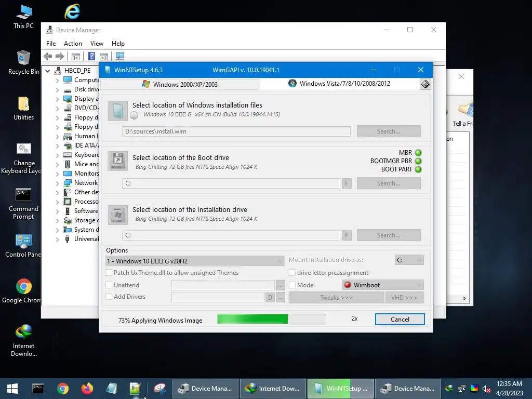Click Search button for Installation drive
Viewport: 532px width, 399px height.
(389, 235)
